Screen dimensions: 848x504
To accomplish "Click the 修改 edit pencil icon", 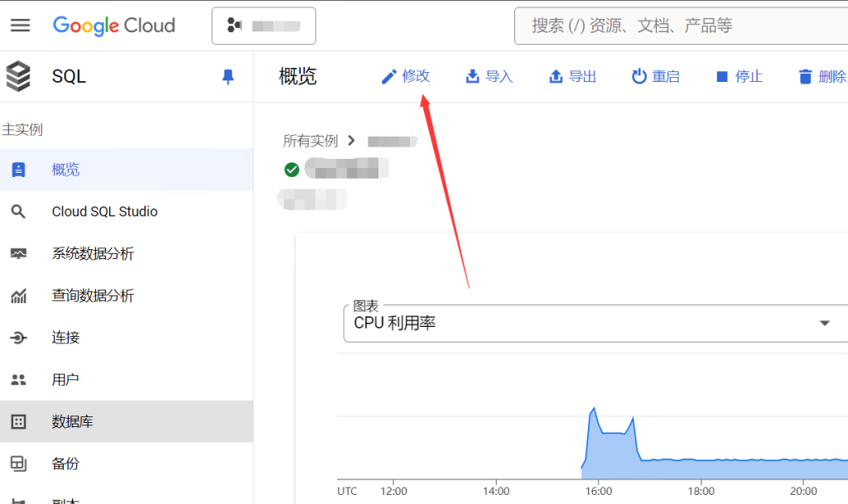I will coord(388,77).
